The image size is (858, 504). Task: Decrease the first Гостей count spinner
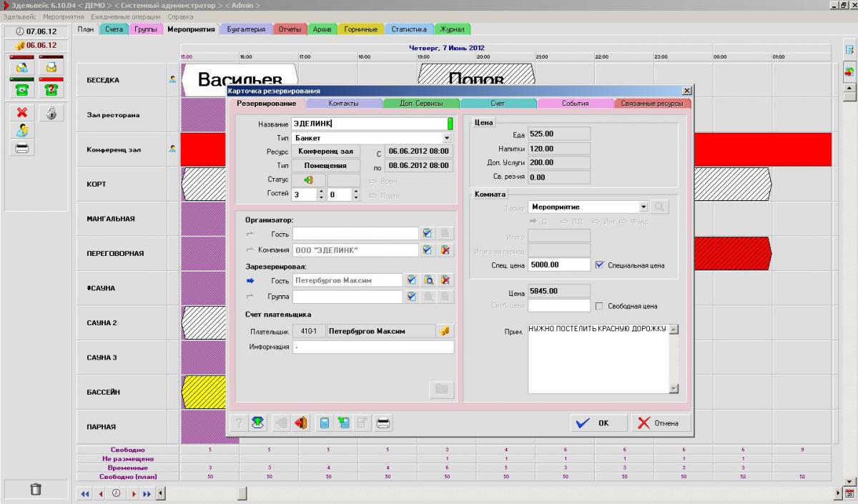click(x=321, y=197)
